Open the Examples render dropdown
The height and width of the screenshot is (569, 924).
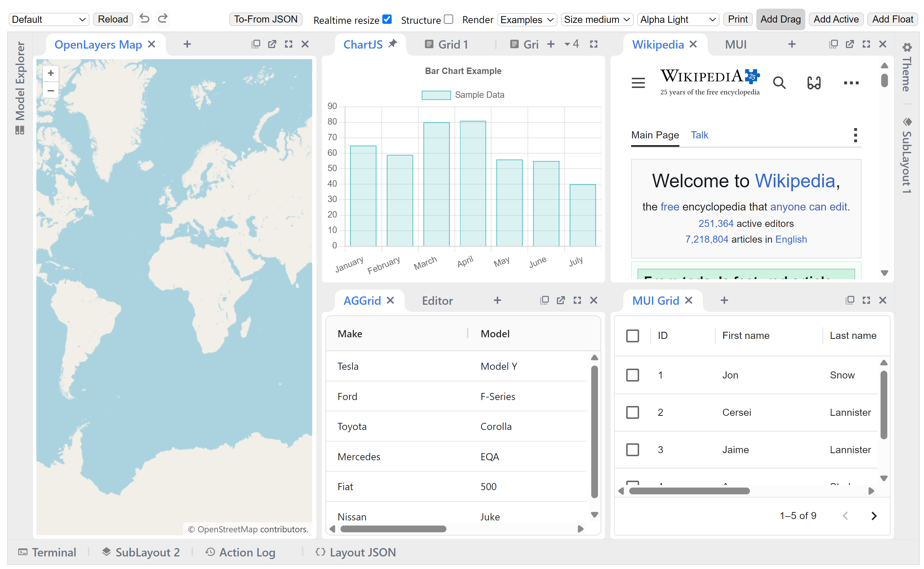[x=527, y=19]
